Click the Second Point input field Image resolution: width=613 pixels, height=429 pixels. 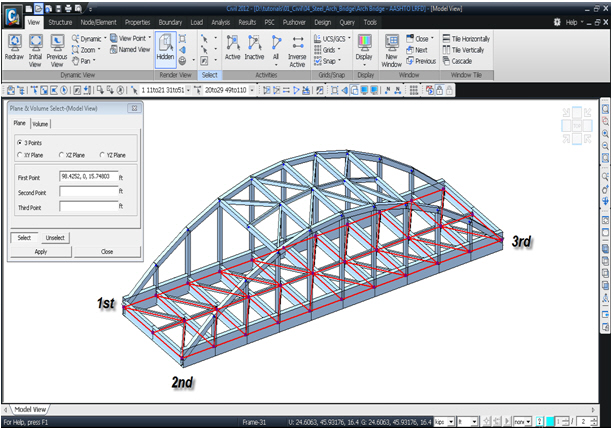pyautogui.click(x=88, y=192)
